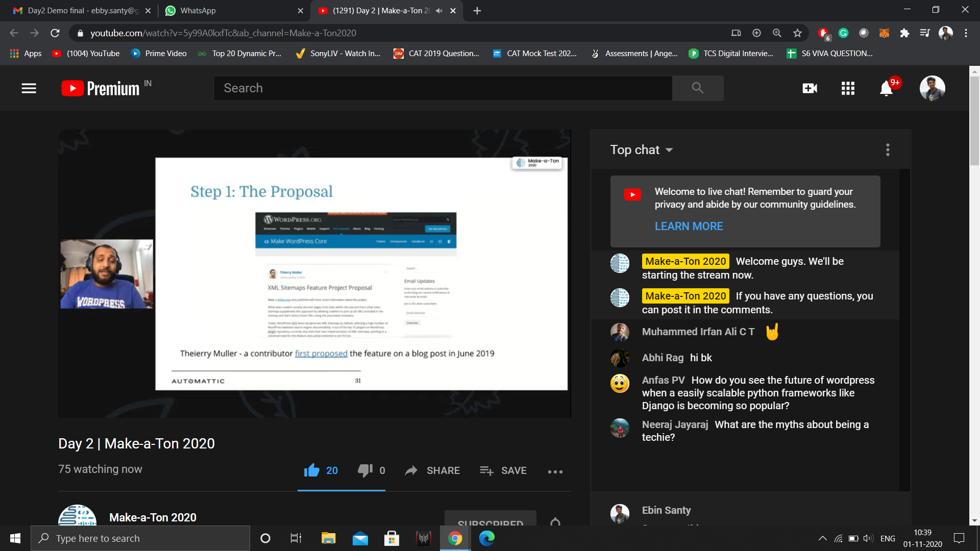Like the video with thumbs up

[x=321, y=470]
